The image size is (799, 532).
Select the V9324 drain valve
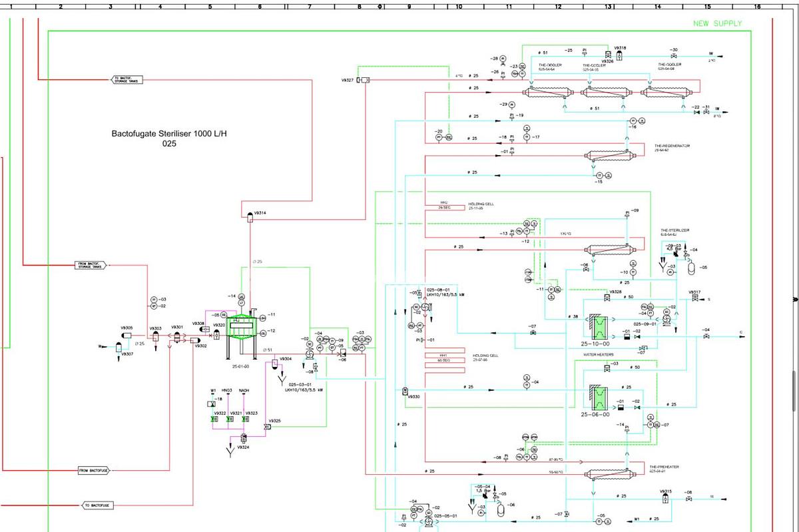pos(242,437)
